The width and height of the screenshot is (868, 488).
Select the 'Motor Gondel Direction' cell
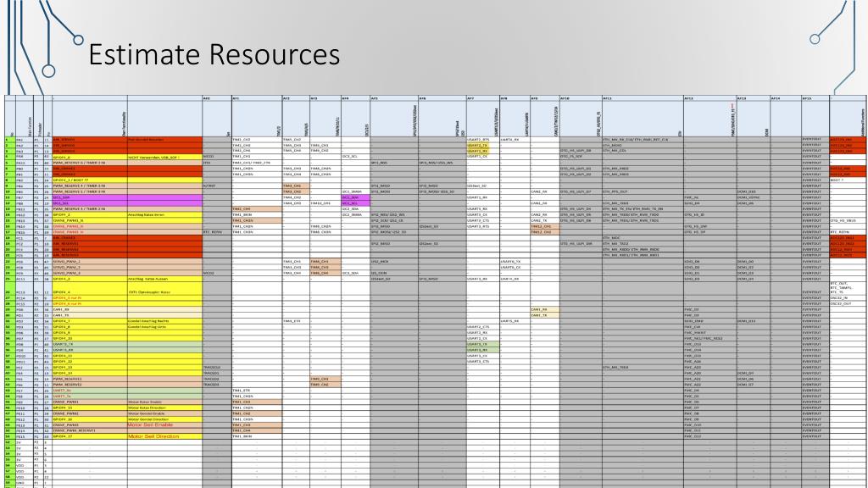(165, 419)
